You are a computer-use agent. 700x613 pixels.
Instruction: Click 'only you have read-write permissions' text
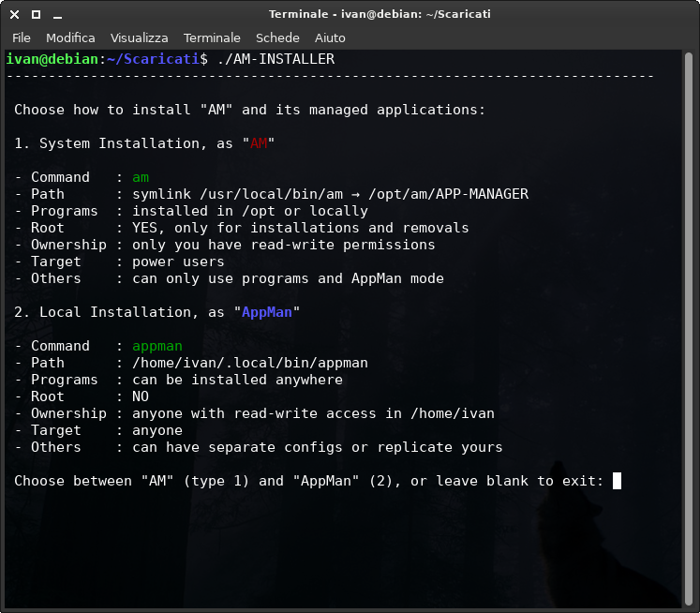click(284, 245)
